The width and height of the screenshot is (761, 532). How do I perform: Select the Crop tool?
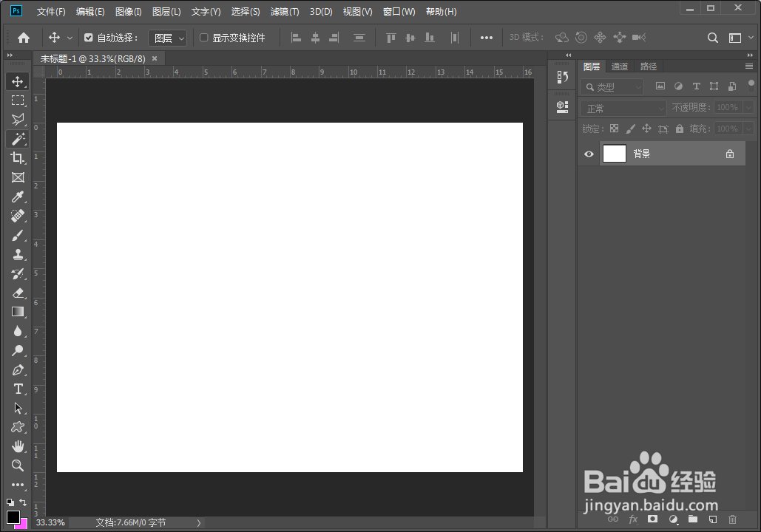pos(18,158)
